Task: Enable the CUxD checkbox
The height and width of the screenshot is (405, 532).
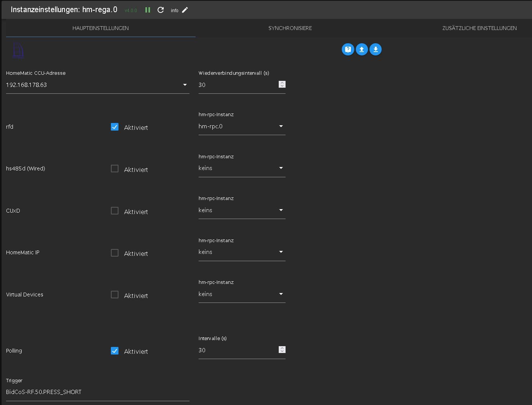Action: coord(115,211)
